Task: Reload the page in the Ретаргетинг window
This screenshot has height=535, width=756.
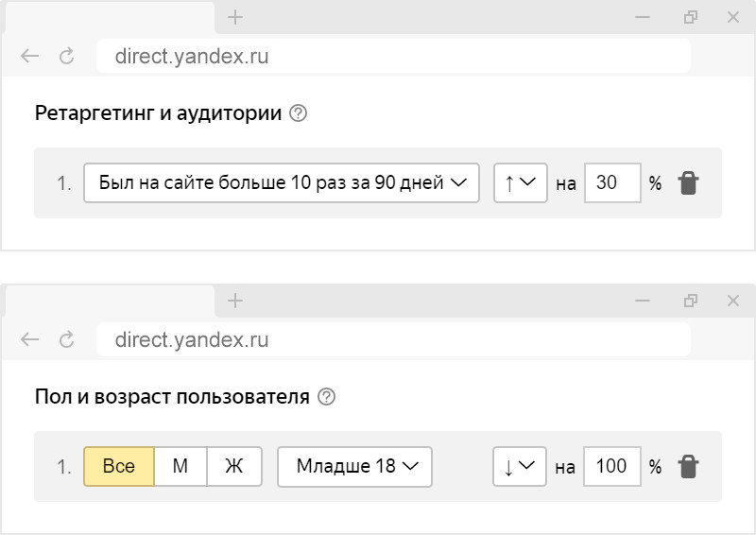Action: click(x=66, y=57)
